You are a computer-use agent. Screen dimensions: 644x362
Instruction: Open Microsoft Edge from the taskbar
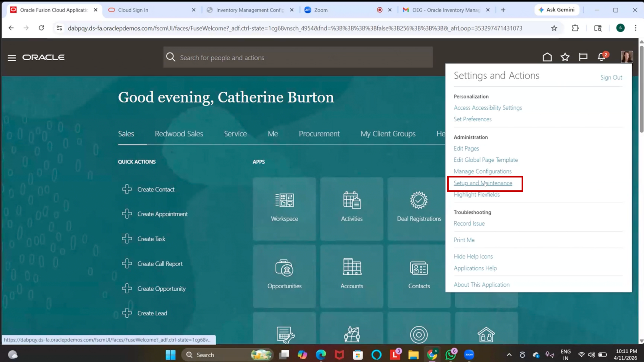coord(321,355)
